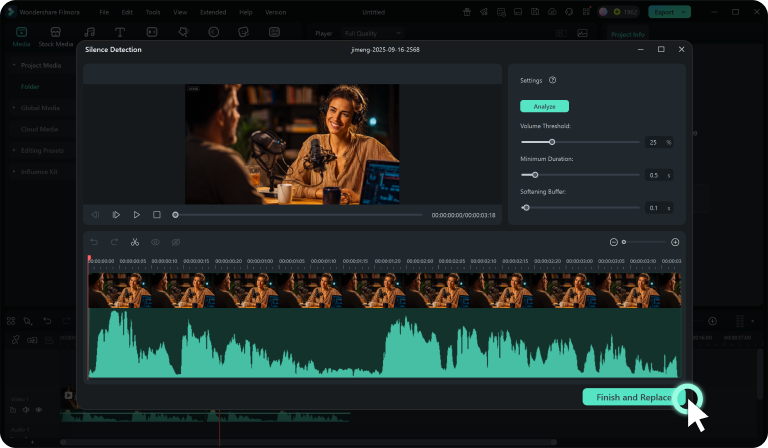The height and width of the screenshot is (448, 768).
Task: Click the Minimum Duration value field 0.5
Action: tap(659, 175)
